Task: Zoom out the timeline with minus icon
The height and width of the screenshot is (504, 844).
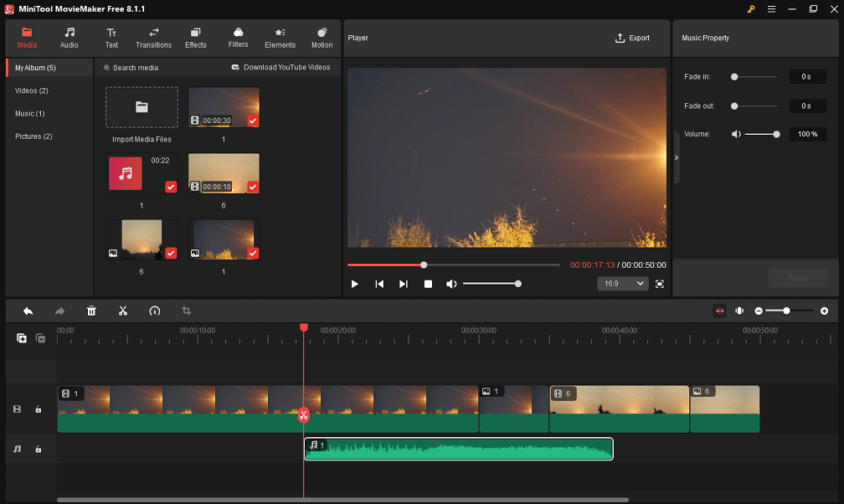Action: click(759, 311)
